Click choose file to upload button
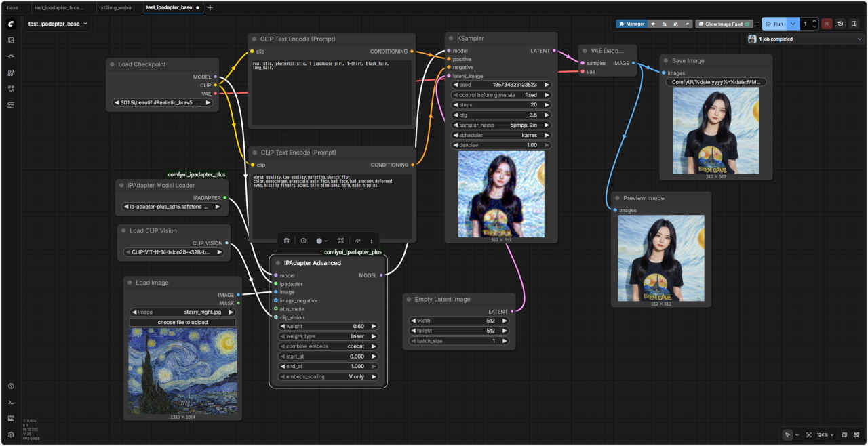This screenshot has width=868, height=446. 182,322
